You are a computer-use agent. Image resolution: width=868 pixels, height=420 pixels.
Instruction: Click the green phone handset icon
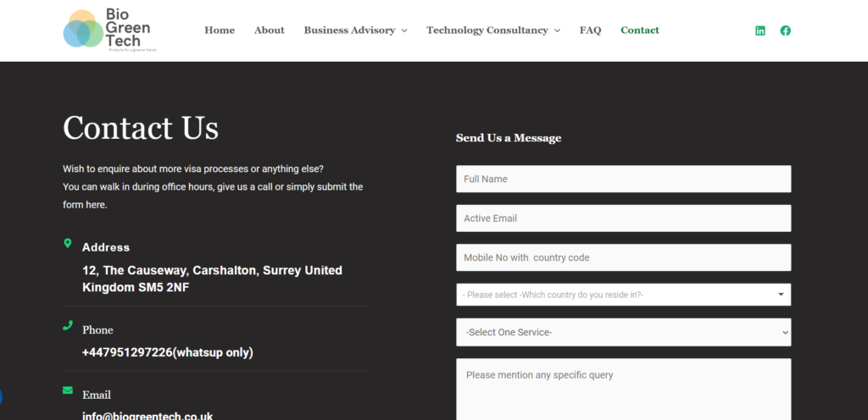point(68,326)
